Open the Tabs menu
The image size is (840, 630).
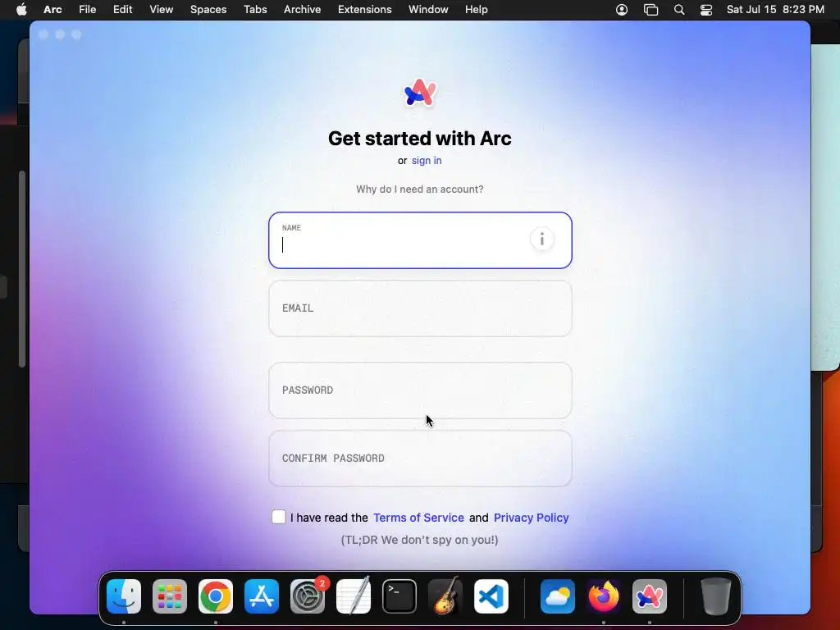click(255, 10)
